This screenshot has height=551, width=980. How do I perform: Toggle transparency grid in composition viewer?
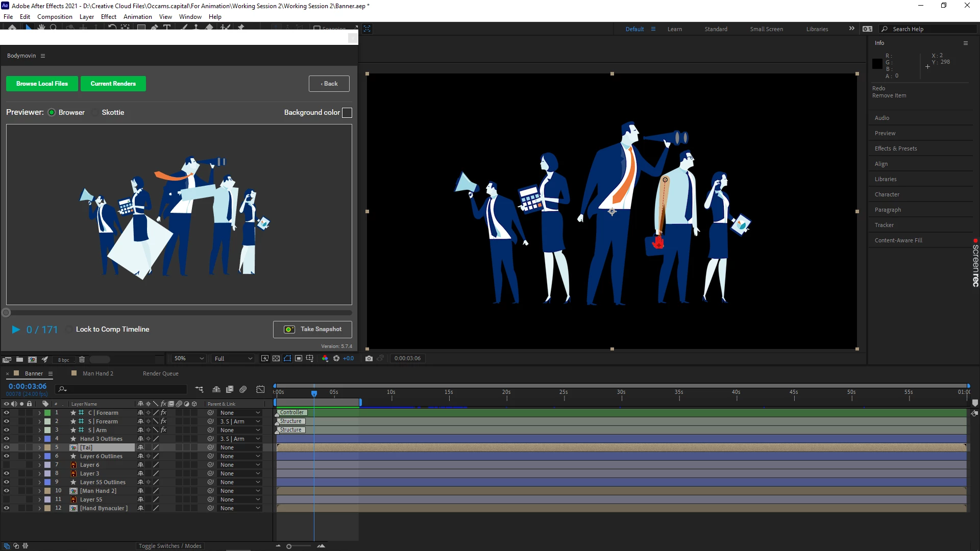coord(276,359)
